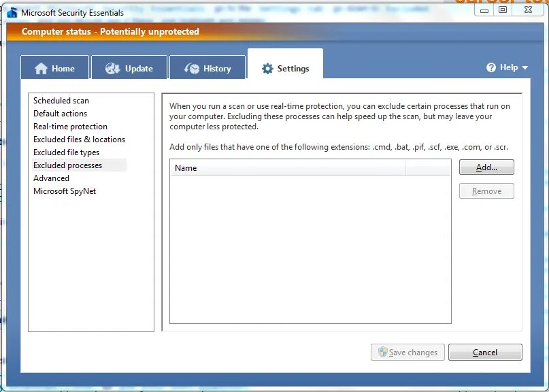Maximize the Security Essentials window
The image size is (549, 392).
[503, 10]
